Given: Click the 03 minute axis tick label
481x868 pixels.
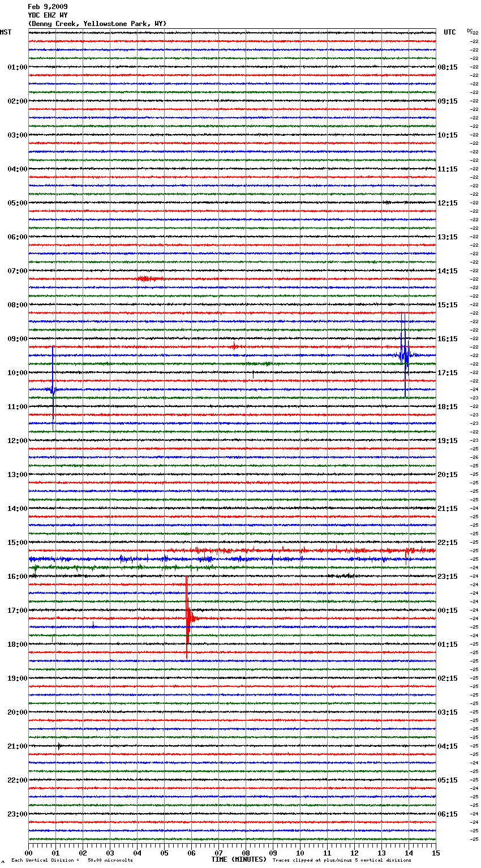Looking at the screenshot, I should (110, 853).
